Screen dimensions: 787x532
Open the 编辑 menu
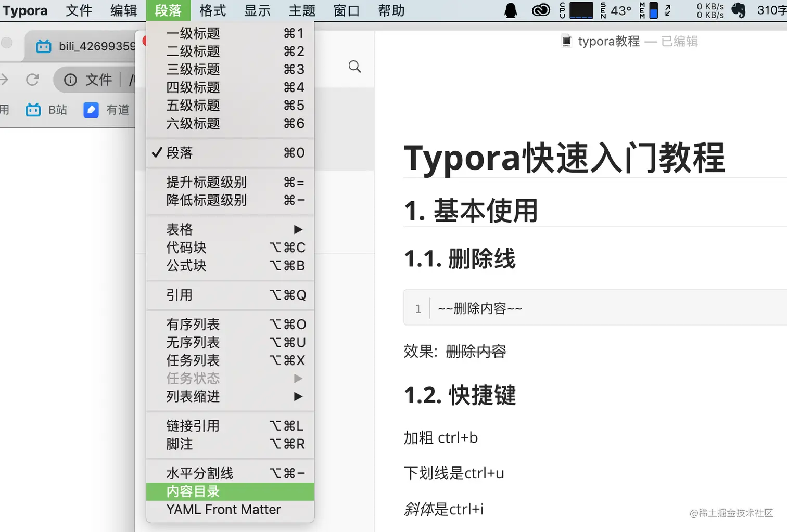click(x=124, y=10)
